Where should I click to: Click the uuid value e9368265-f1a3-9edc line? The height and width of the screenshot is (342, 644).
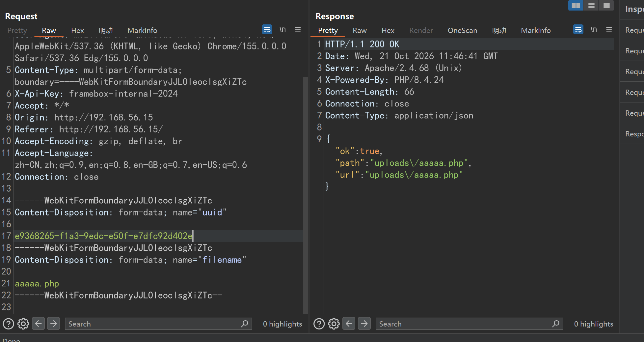click(104, 236)
